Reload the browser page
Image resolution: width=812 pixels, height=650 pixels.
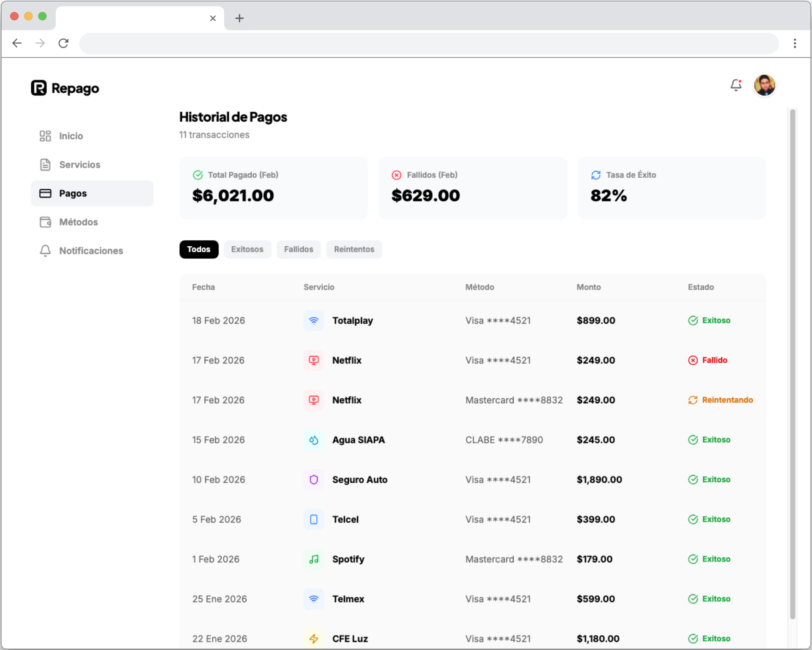(x=63, y=43)
